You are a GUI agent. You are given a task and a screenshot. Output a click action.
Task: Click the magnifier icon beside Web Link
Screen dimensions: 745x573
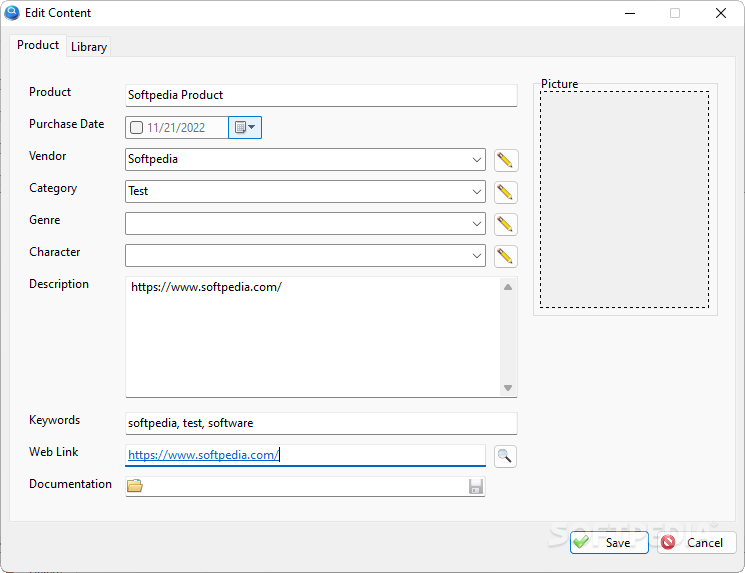[505, 456]
